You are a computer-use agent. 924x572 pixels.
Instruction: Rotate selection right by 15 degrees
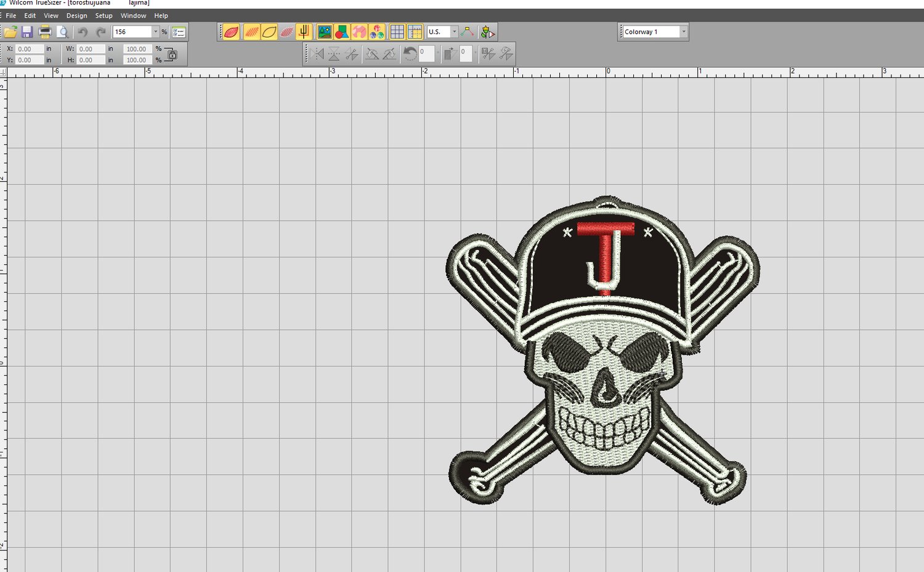coord(389,54)
